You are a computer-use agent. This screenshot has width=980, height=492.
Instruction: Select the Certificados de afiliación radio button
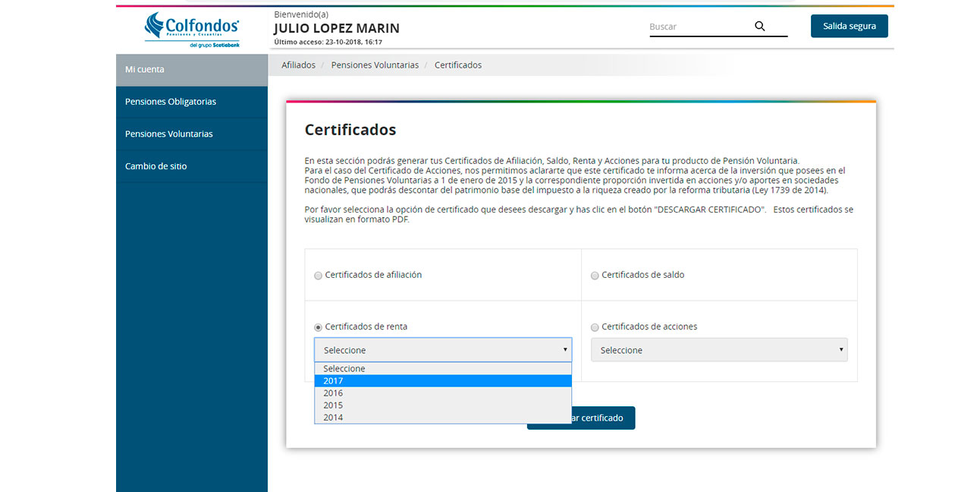318,275
